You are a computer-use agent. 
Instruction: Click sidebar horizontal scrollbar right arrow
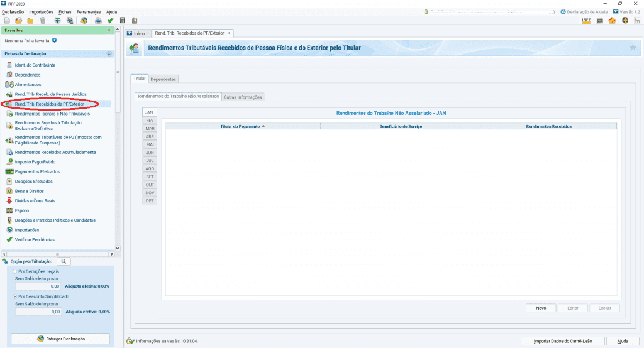[111, 254]
